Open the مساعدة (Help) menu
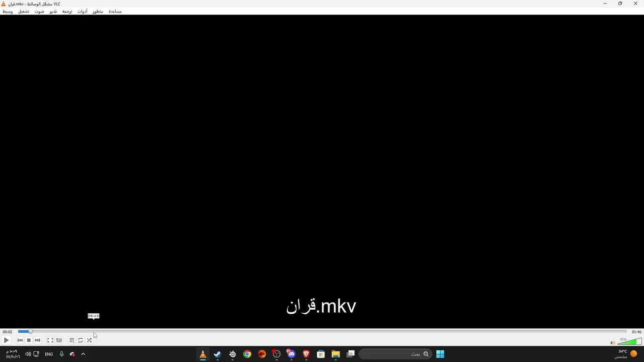 (115, 11)
